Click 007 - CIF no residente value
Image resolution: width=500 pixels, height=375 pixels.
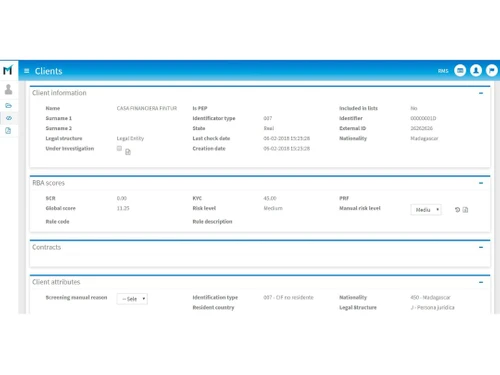tap(288, 297)
